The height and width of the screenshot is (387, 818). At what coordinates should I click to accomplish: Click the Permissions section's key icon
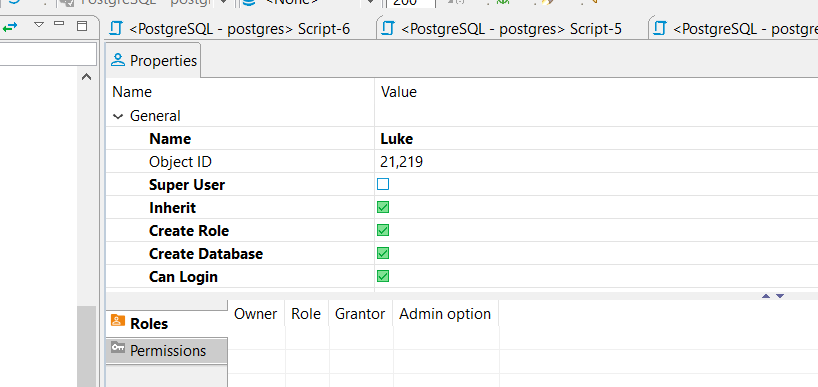(x=118, y=347)
